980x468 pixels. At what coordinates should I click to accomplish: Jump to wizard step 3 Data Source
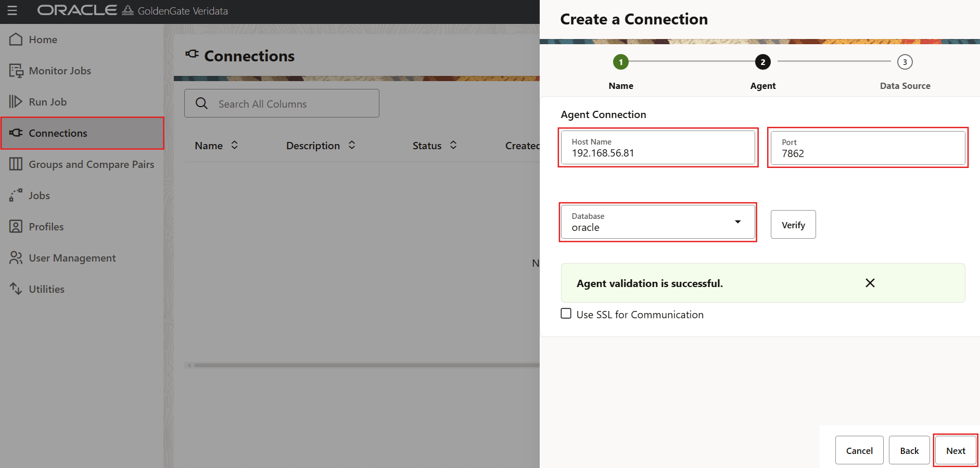905,62
